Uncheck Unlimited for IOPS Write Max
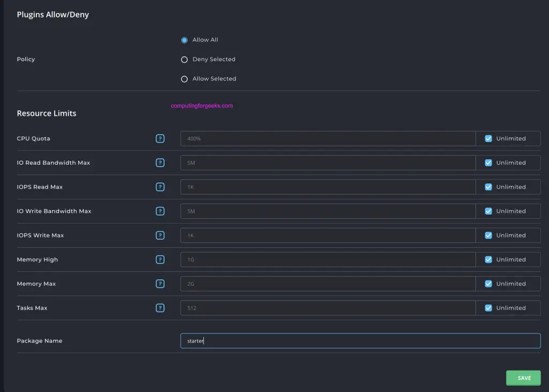Screen dimensions: 549x392 coord(488,235)
